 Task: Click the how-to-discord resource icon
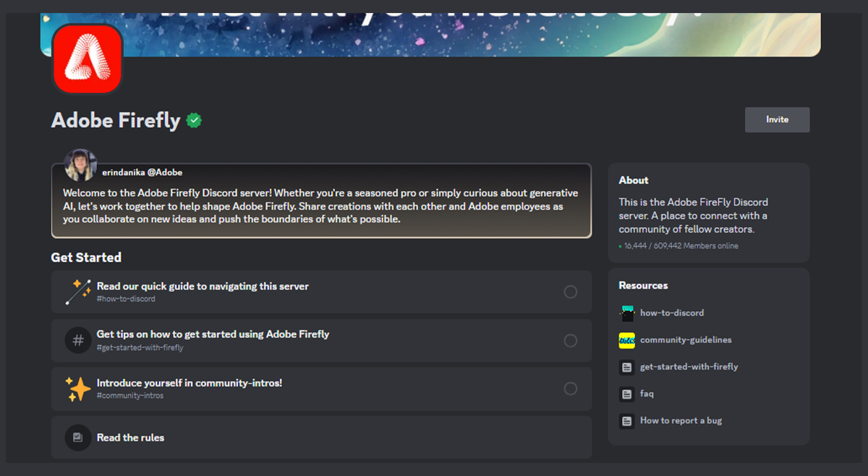(x=627, y=313)
